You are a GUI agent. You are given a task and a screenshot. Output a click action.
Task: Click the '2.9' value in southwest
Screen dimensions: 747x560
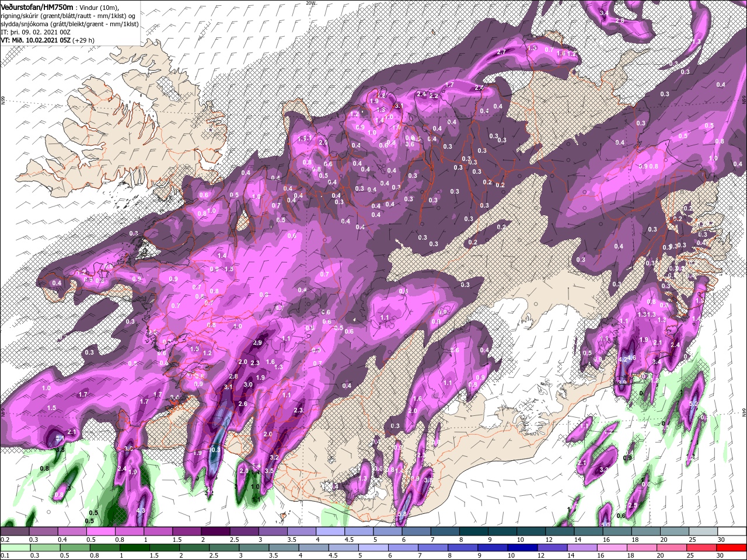click(x=258, y=343)
